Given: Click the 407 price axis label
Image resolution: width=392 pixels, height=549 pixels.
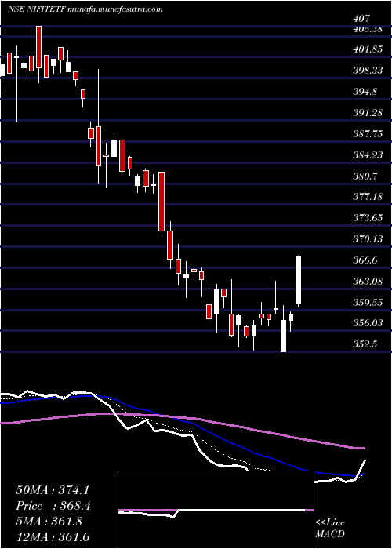Looking at the screenshot, I should pyautogui.click(x=362, y=20).
